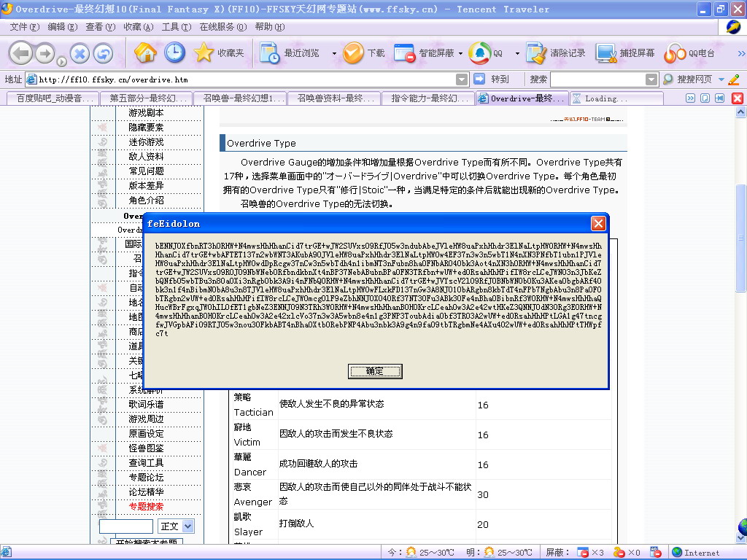Open the 游戏剧本 sidebar link
Image resolution: width=747 pixels, height=560 pixels.
click(146, 113)
